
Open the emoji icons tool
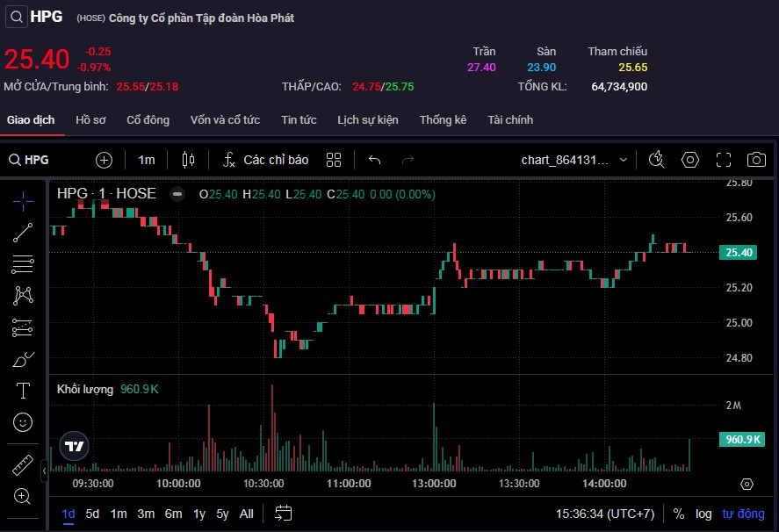(24, 422)
